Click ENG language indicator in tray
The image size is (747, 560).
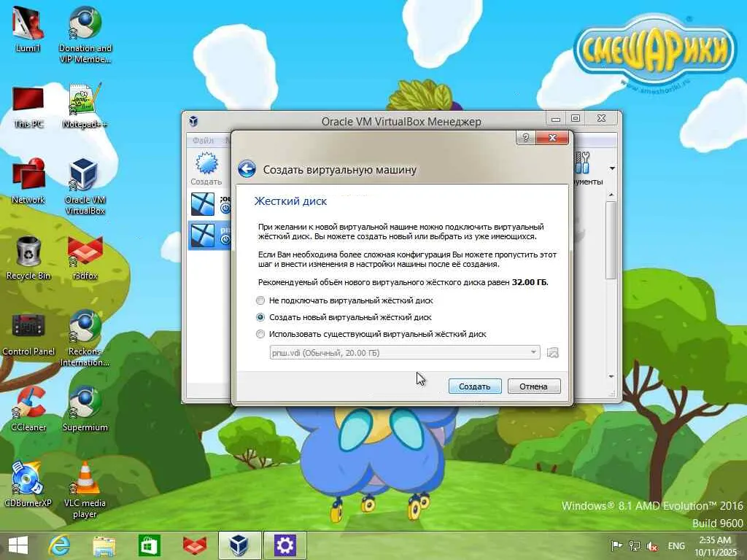(676, 545)
